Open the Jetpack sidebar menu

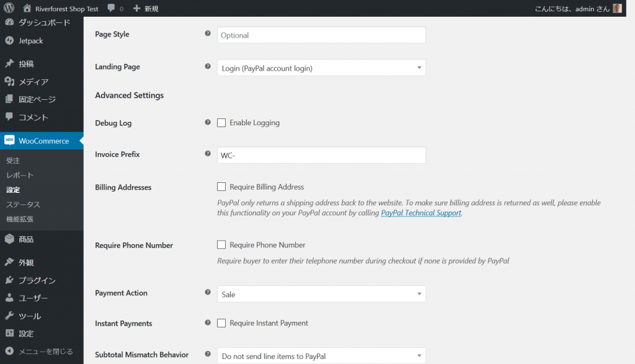click(x=31, y=41)
